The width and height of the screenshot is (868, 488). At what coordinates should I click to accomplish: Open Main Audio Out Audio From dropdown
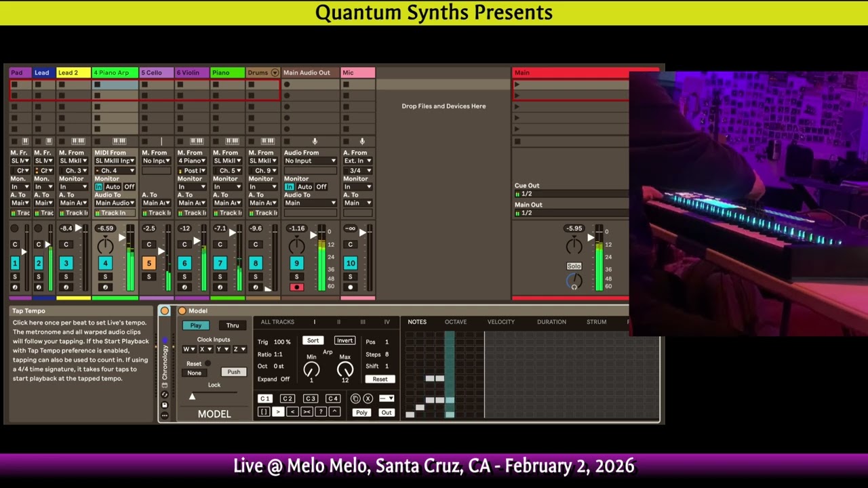point(310,161)
